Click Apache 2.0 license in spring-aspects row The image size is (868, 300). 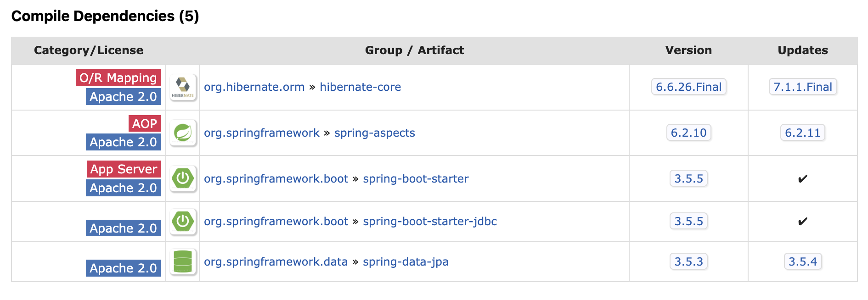tap(123, 142)
